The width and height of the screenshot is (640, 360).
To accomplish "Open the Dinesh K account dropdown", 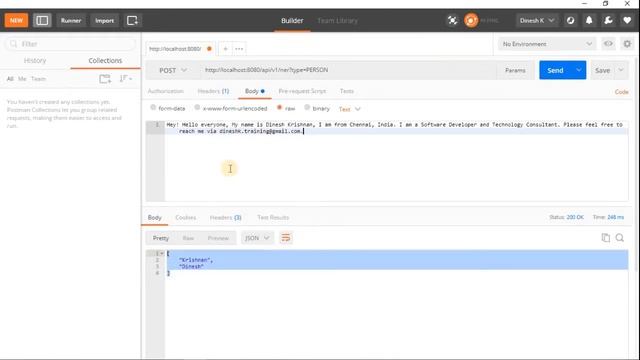I will coord(537,20).
